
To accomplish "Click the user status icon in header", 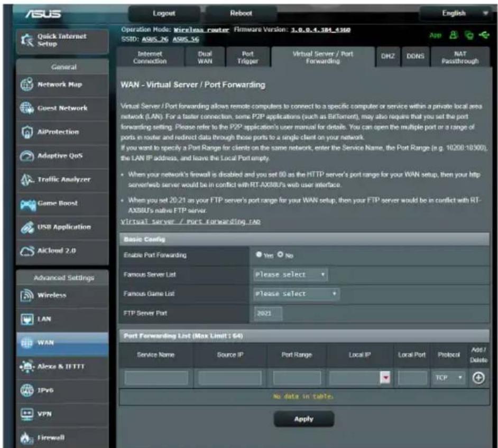I will tap(454, 34).
